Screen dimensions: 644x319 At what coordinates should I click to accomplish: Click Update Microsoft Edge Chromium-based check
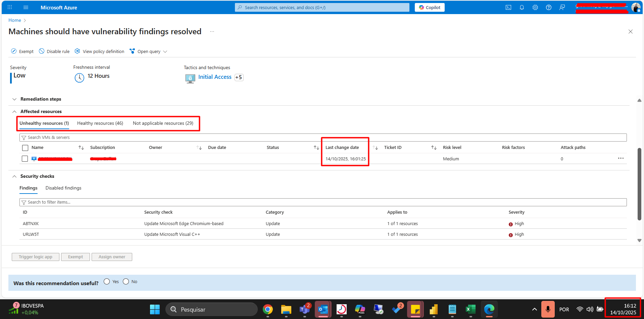pos(184,224)
